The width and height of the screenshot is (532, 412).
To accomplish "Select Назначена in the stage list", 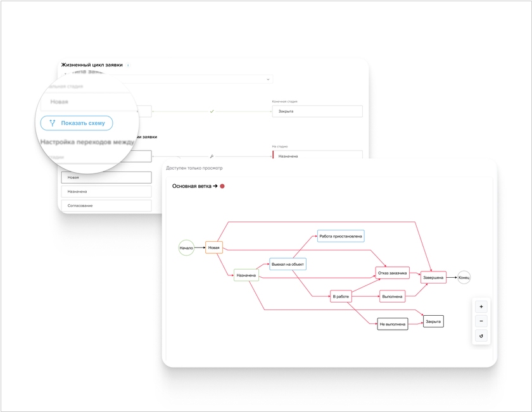I will [106, 191].
